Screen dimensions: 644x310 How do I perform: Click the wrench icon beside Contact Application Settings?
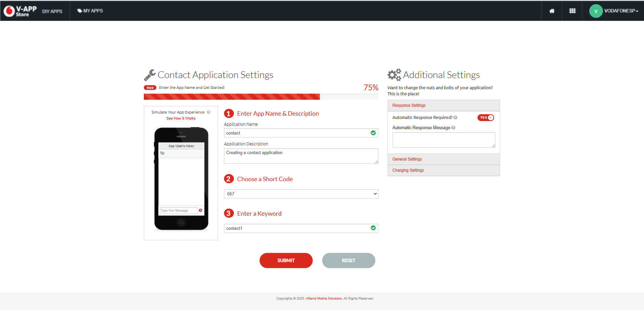(150, 75)
